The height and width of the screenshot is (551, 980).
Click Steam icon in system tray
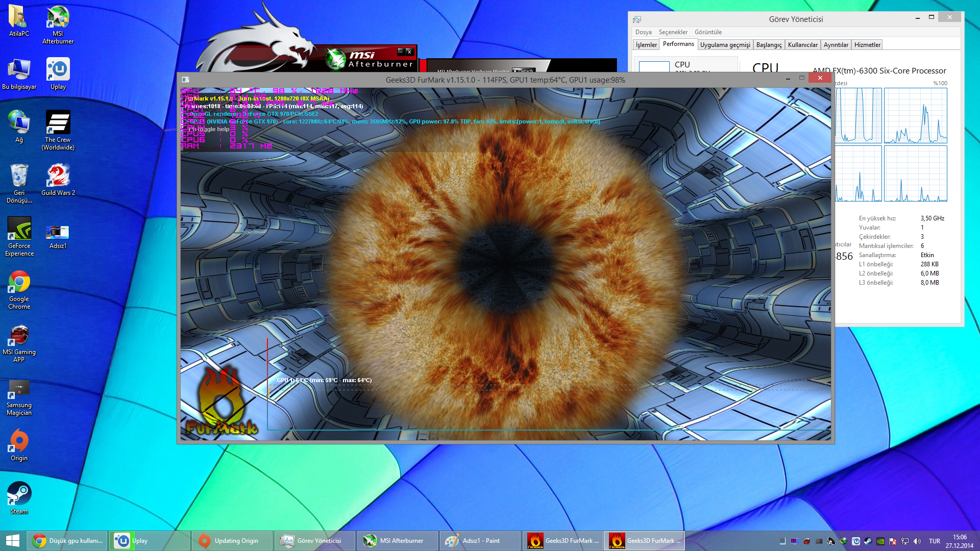coord(868,541)
